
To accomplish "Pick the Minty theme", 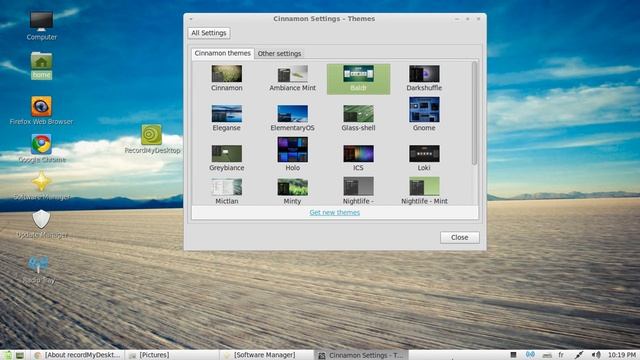I will 292,191.
